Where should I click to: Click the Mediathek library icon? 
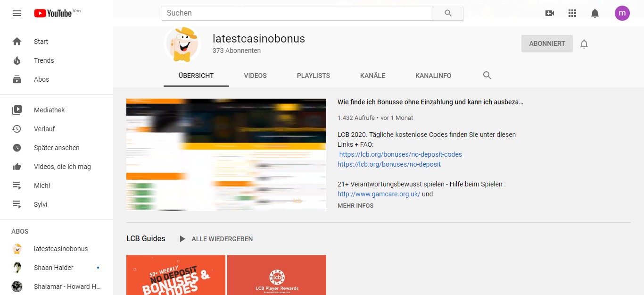click(x=17, y=110)
